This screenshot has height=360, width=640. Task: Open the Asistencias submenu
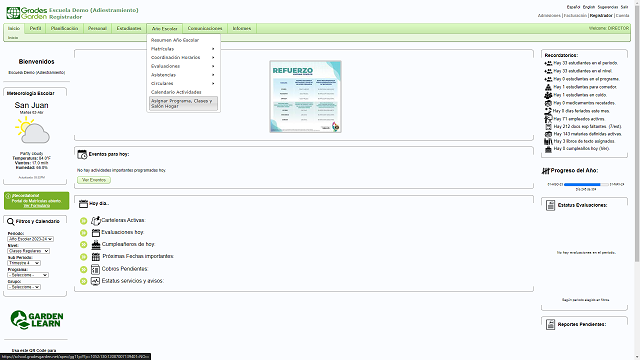pyautogui.click(x=183, y=75)
